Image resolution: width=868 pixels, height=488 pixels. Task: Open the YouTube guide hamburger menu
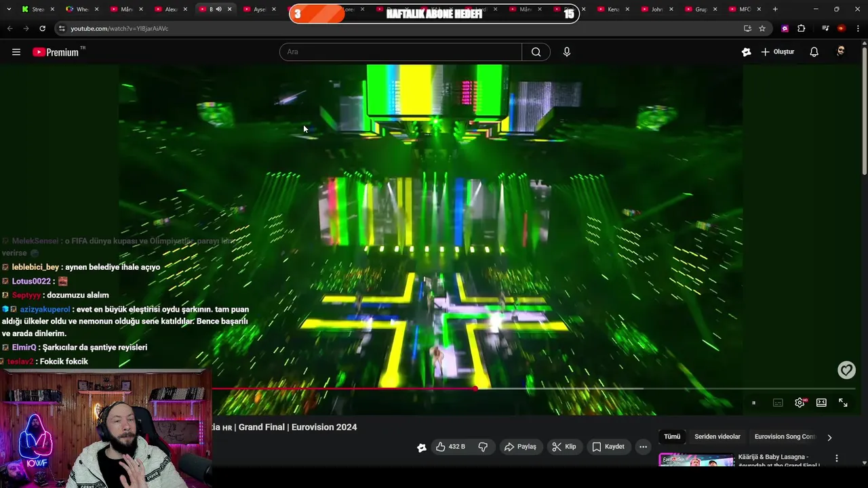click(x=16, y=52)
